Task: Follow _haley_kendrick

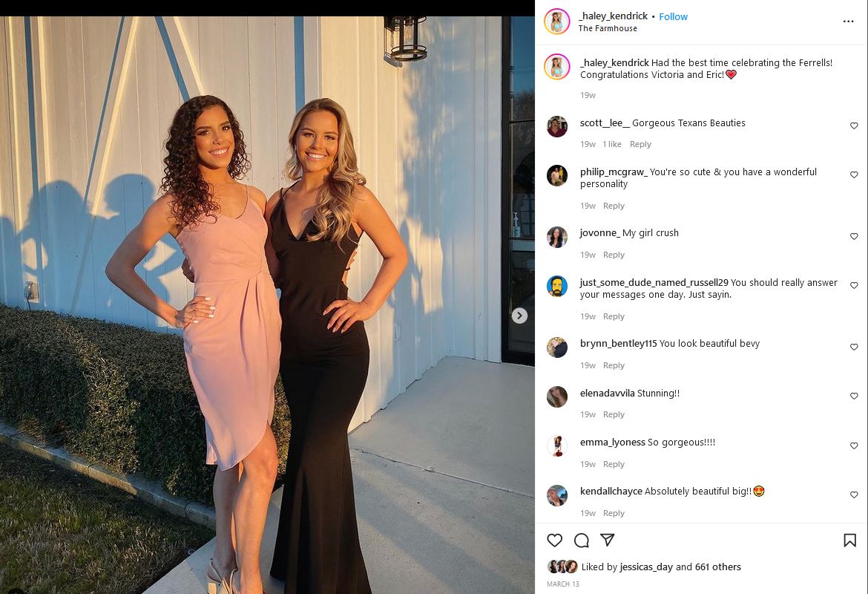Action: (673, 16)
